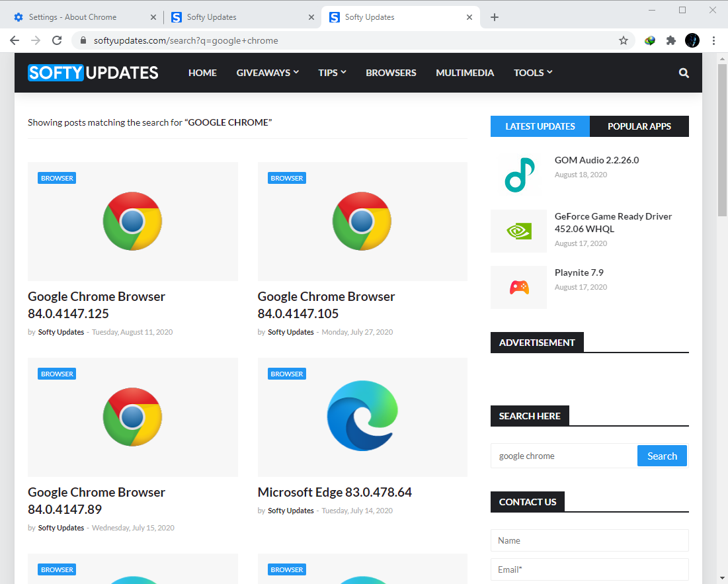Open a new tab with plus button
The image size is (728, 584).
(495, 17)
